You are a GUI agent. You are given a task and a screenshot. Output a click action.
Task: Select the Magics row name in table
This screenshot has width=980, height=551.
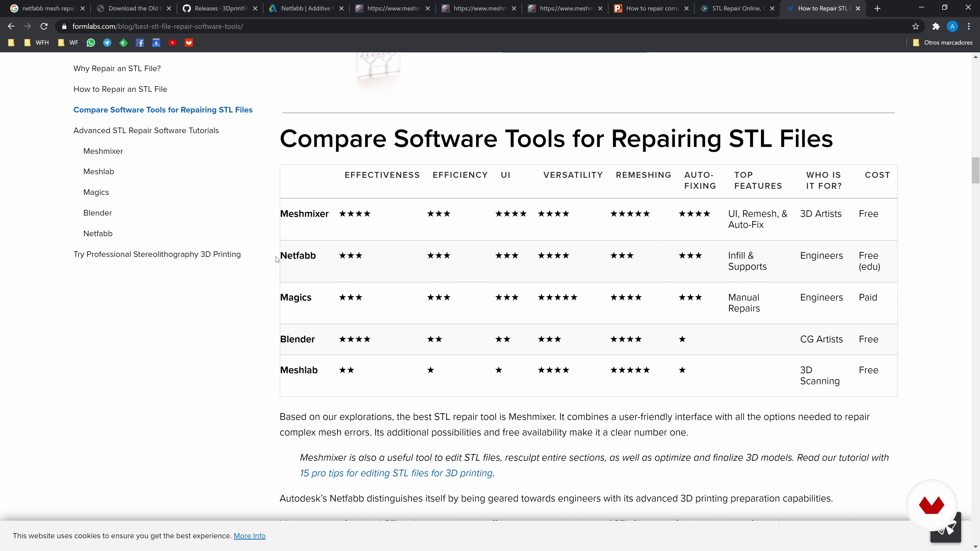pos(296,297)
